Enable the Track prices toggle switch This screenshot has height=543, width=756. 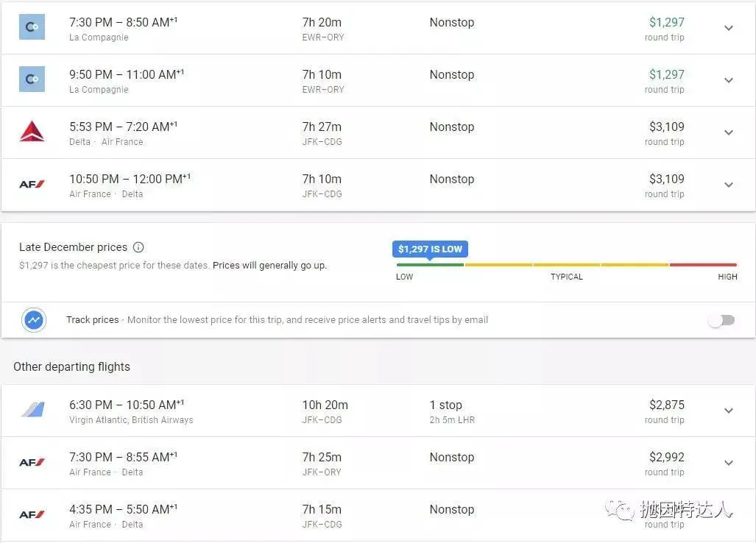(721, 320)
